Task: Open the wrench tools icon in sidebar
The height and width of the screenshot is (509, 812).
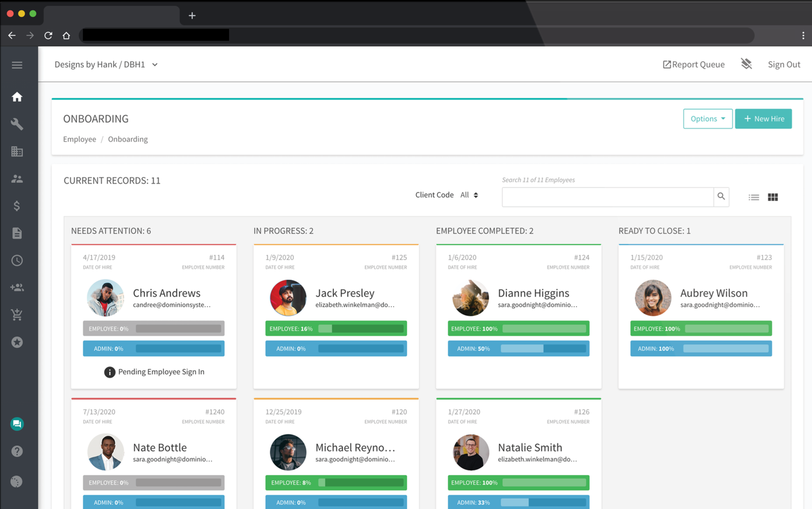Action: tap(17, 124)
